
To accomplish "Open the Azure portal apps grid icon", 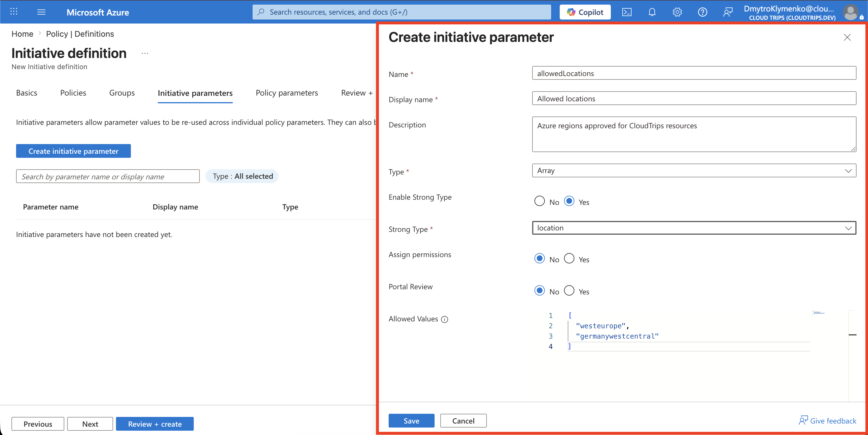I will 13,12.
